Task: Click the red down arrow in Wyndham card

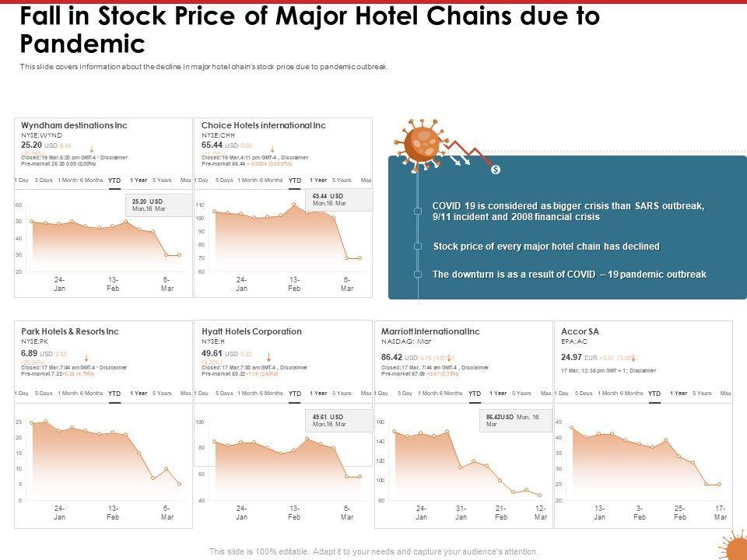Action: click(x=92, y=149)
